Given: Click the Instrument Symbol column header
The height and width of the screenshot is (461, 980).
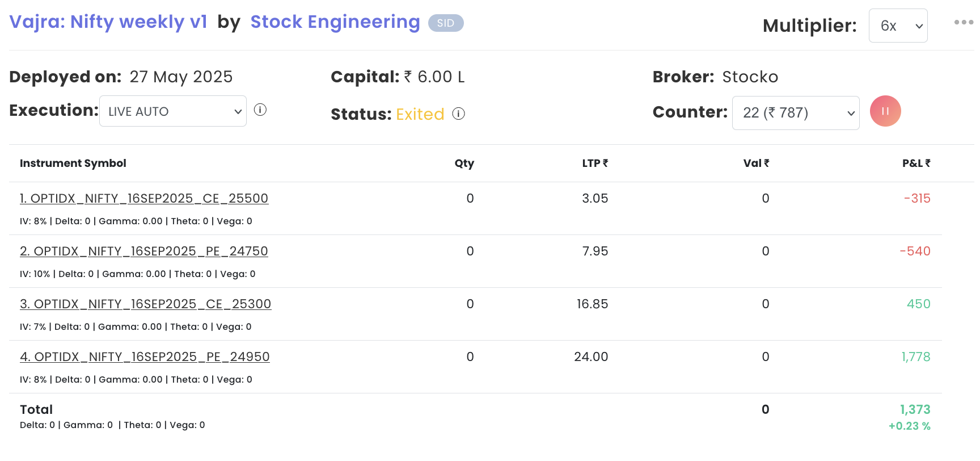Looking at the screenshot, I should pos(73,164).
